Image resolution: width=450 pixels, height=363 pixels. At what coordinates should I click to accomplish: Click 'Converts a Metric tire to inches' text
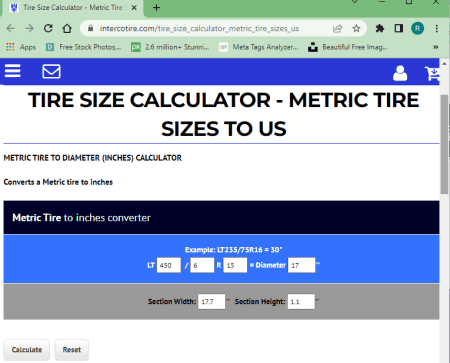58,182
